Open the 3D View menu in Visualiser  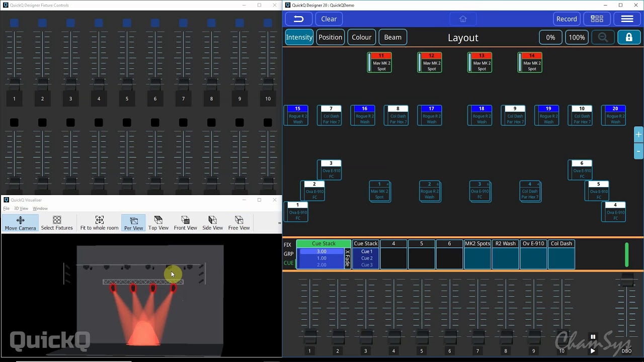point(21,209)
